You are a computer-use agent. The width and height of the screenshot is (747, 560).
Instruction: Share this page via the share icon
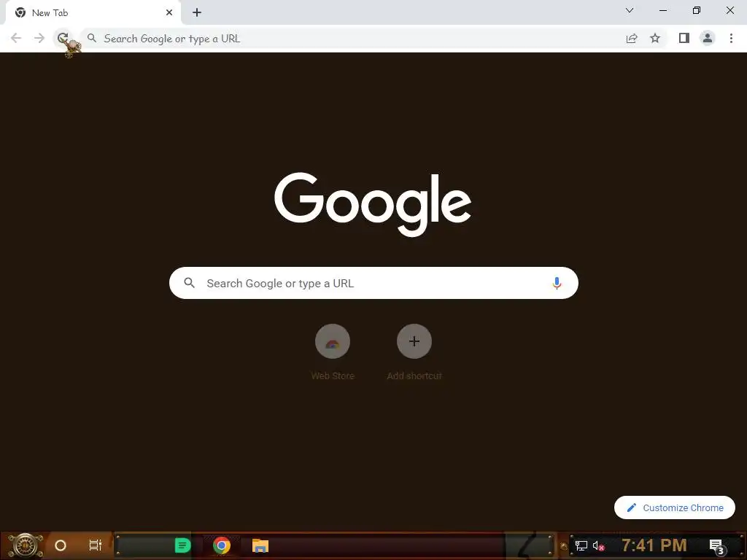(632, 38)
